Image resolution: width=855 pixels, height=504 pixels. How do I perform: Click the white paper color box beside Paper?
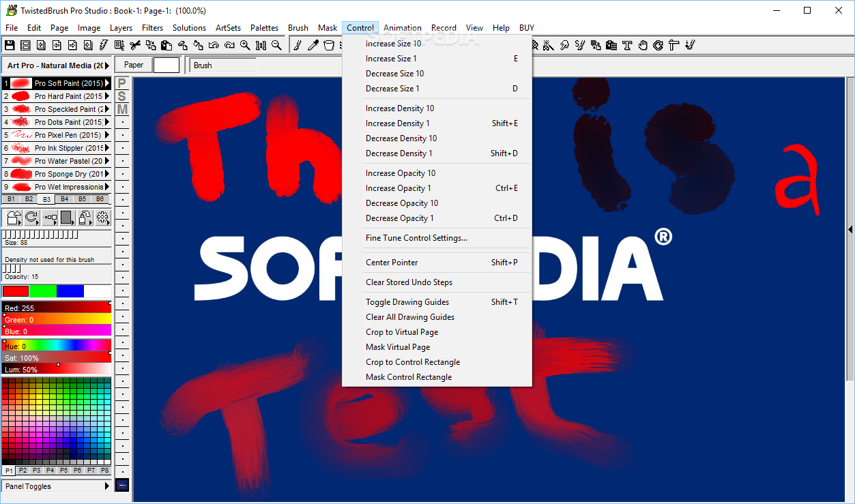[166, 65]
